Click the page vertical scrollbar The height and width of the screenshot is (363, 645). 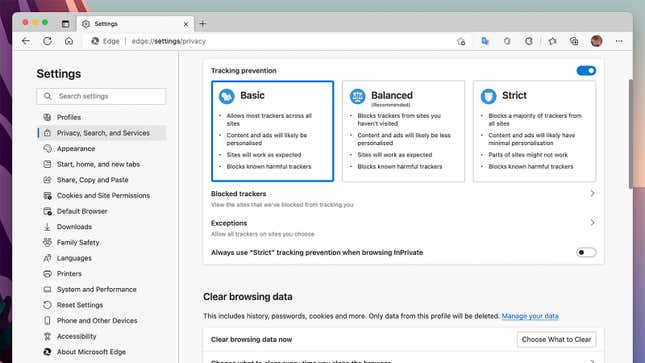point(631,134)
